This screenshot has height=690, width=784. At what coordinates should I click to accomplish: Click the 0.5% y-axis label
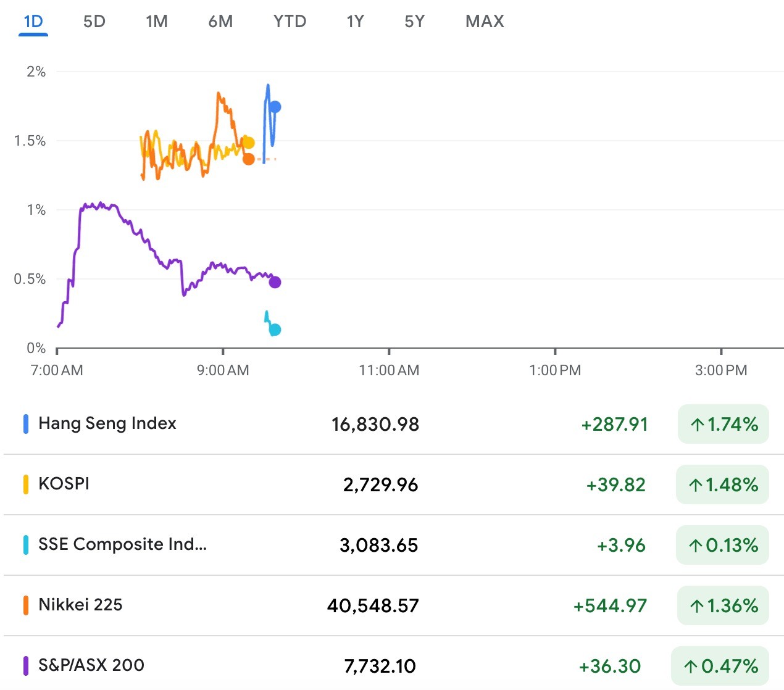(30, 279)
